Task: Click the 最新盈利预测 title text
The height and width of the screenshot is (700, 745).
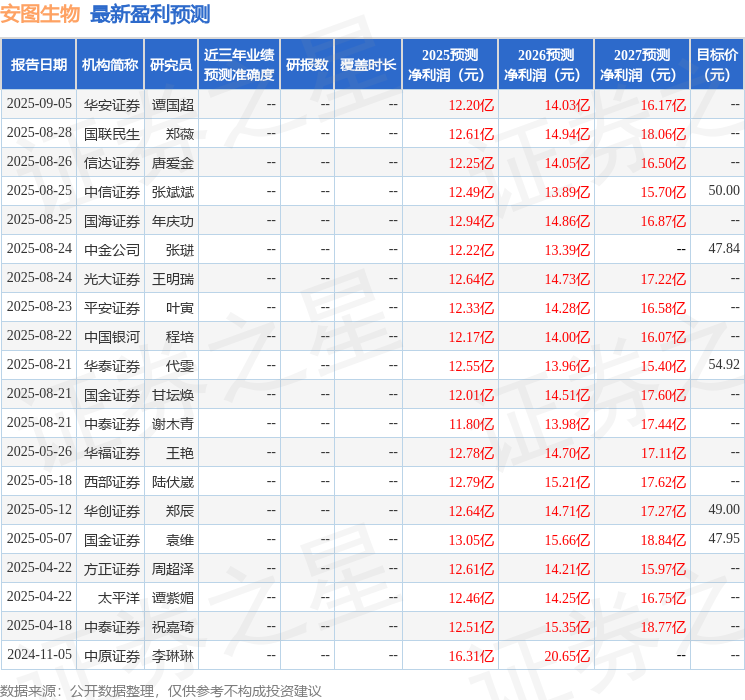Action: coord(150,14)
